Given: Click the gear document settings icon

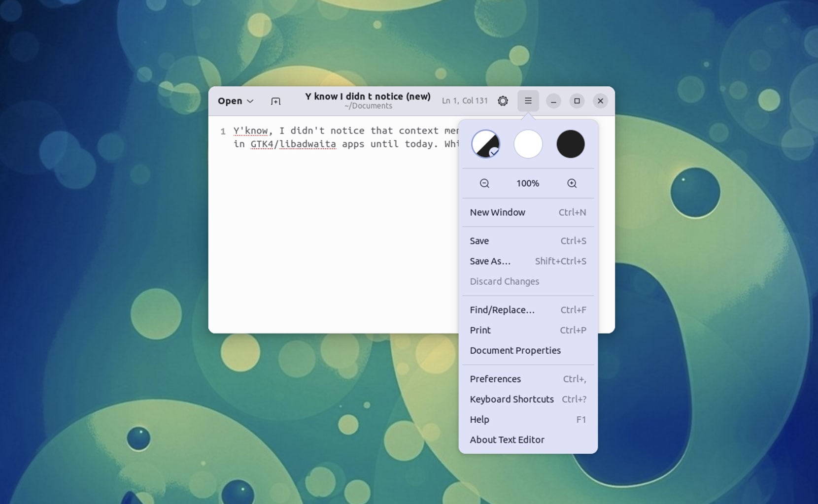Looking at the screenshot, I should [503, 101].
